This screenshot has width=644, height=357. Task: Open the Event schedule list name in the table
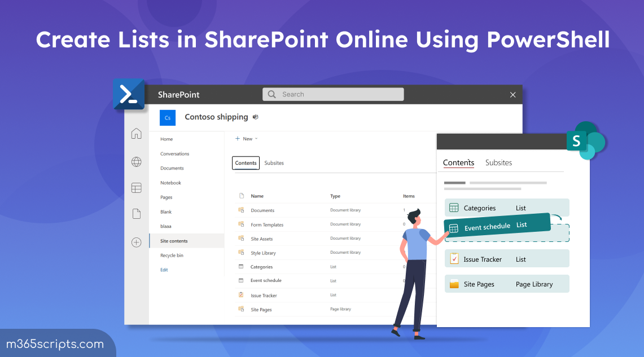pyautogui.click(x=266, y=281)
